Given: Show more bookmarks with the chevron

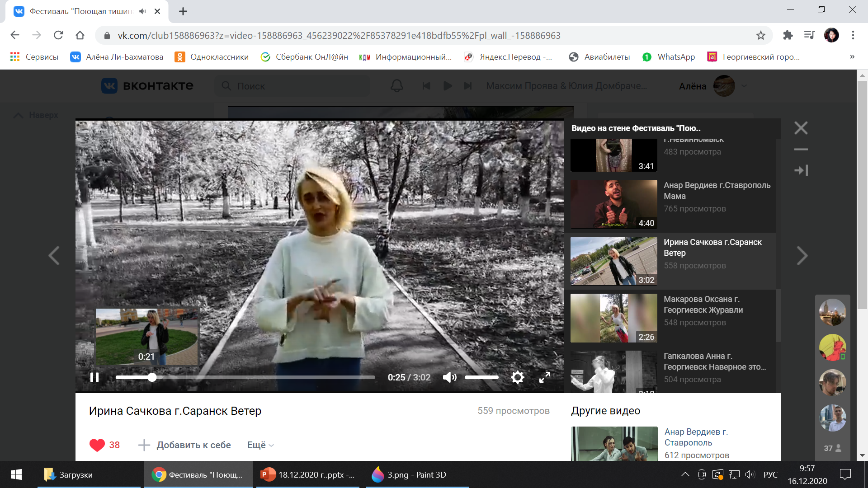Looking at the screenshot, I should (x=852, y=57).
